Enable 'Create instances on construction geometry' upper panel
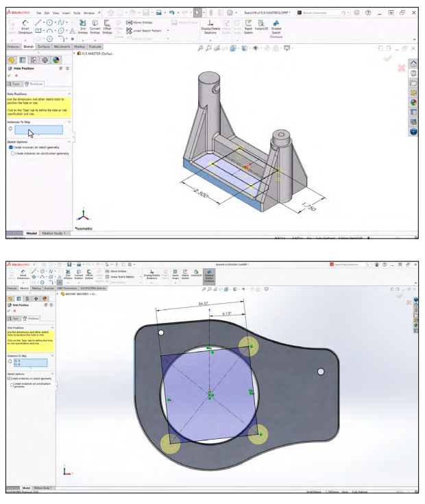 click(13, 153)
